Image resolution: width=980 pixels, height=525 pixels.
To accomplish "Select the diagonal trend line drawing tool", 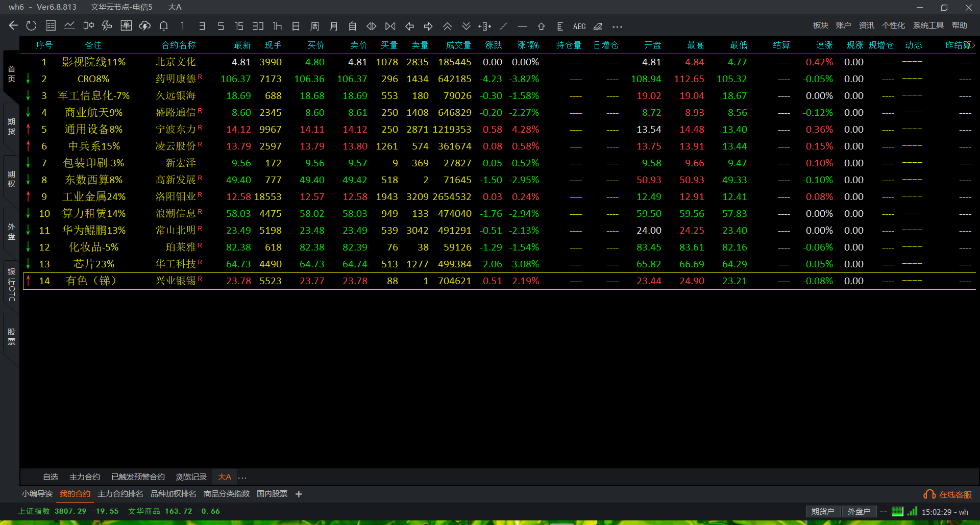I will point(503,26).
